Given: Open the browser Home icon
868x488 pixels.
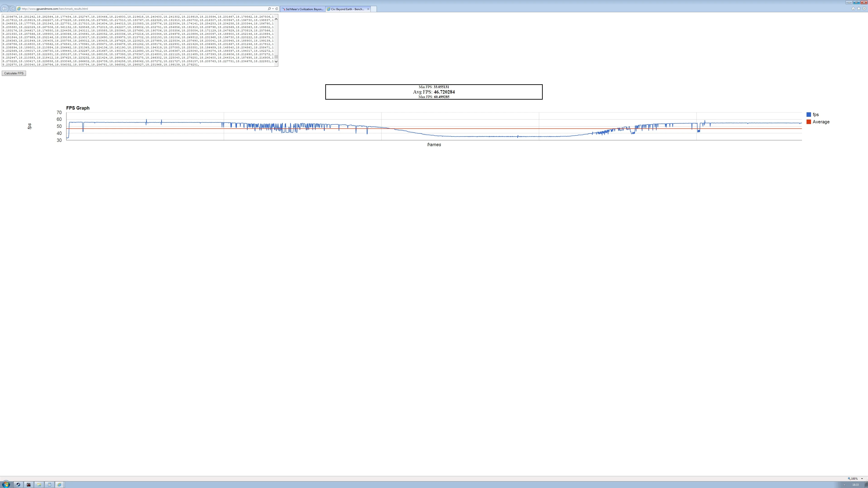Looking at the screenshot, I should pyautogui.click(x=853, y=9).
